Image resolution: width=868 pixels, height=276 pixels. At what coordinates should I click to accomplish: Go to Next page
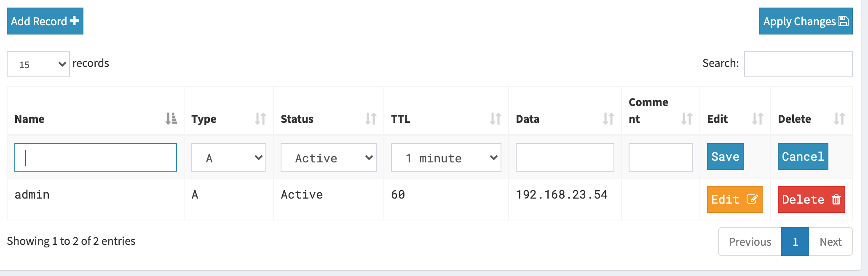coord(830,241)
